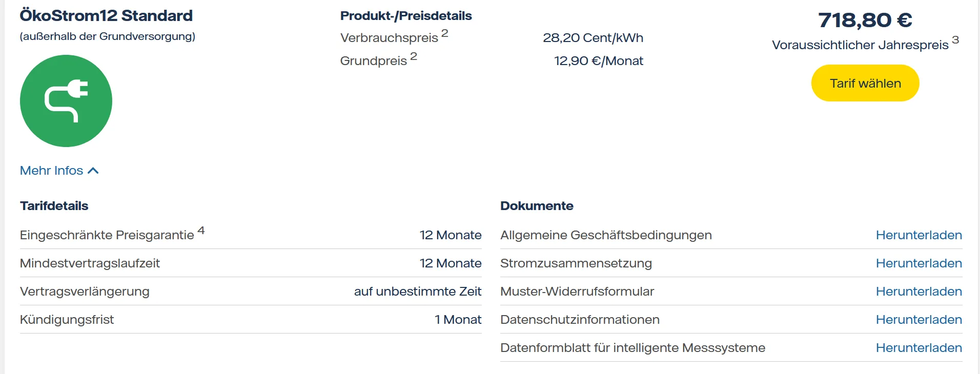Download the Datenschutzinformationen document
The image size is (980, 374).
click(x=918, y=320)
